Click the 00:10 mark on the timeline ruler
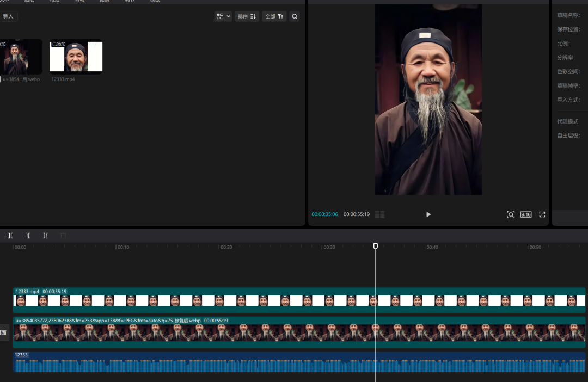Screen dimensions: 588x382 click(x=122, y=247)
